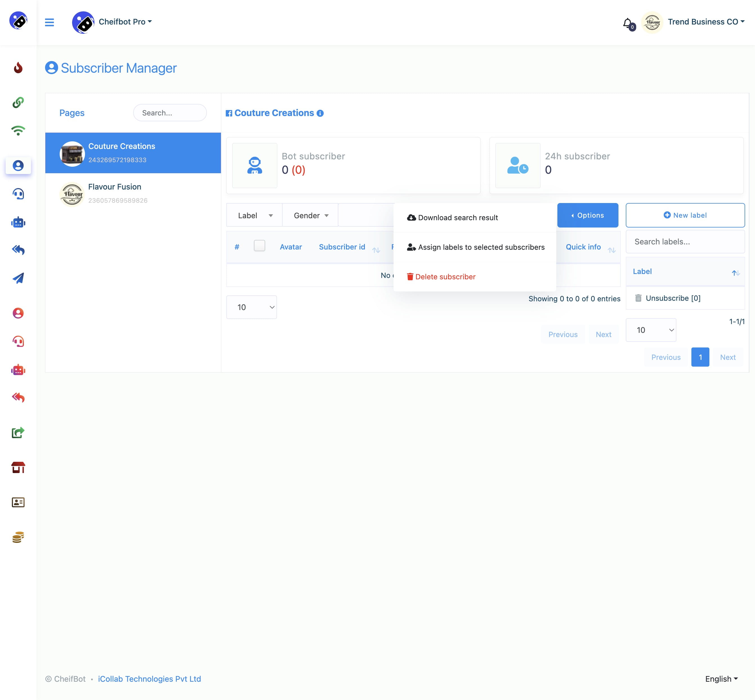Open the entries per page dropdown showing 10
The height and width of the screenshot is (700, 755).
(x=253, y=307)
